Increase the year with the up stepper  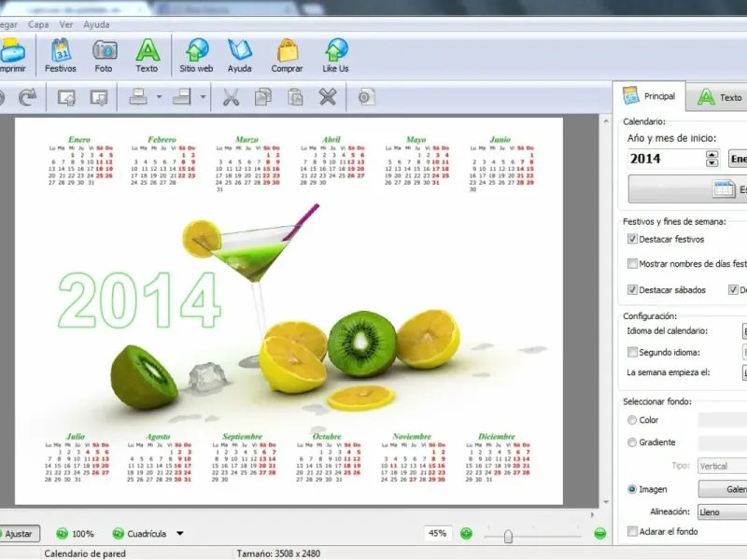pyautogui.click(x=712, y=154)
